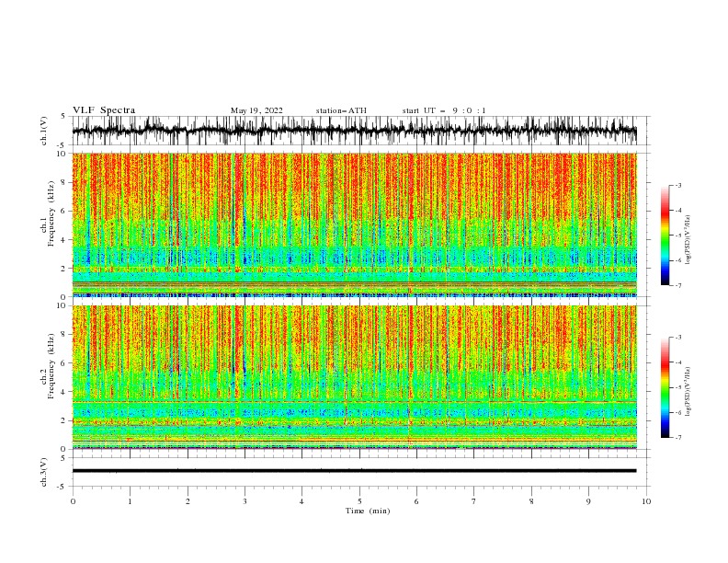The image size is (728, 563).
Task: Click the "Time (min)" axis label
Action: (368, 511)
